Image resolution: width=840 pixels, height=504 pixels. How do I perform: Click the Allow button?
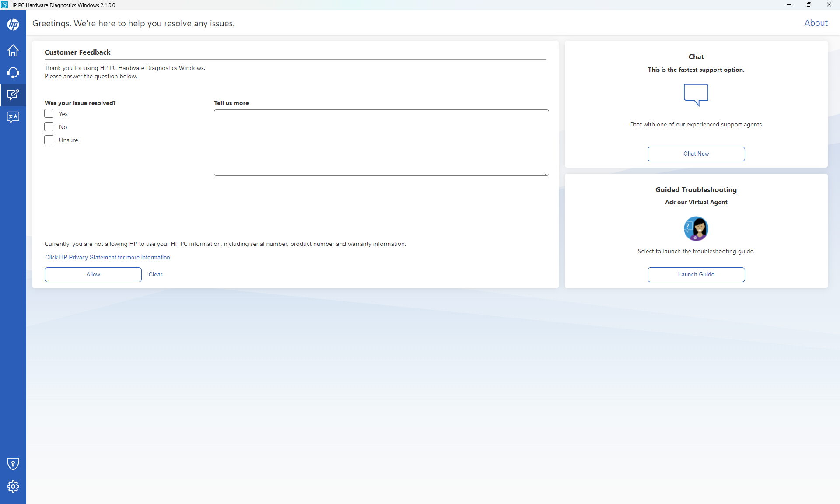[x=93, y=275]
